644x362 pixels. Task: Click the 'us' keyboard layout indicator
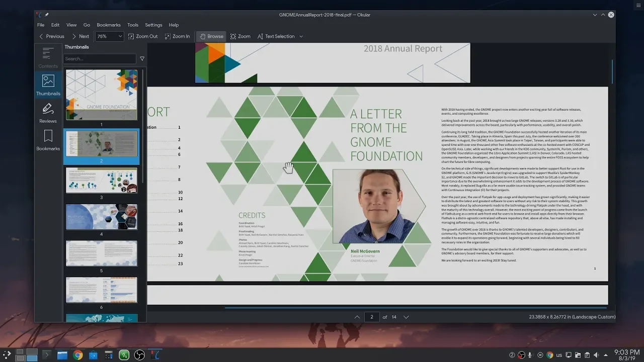tap(559, 355)
